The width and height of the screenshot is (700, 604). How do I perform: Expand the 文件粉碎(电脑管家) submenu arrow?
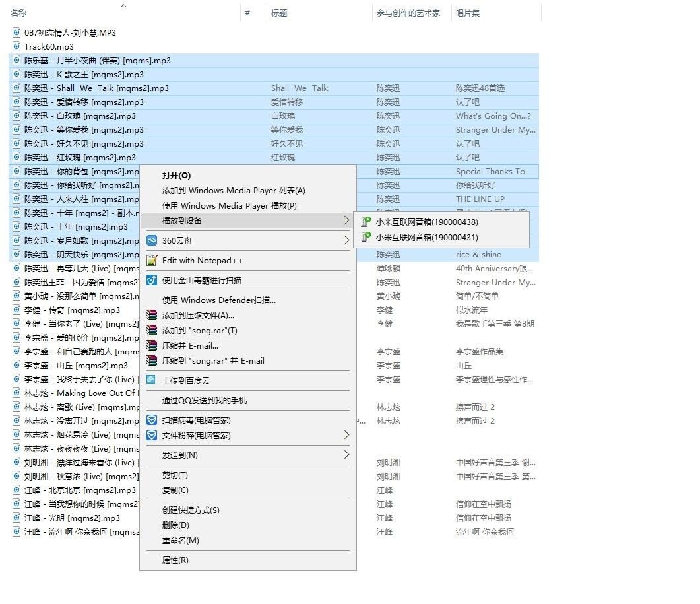tap(346, 435)
